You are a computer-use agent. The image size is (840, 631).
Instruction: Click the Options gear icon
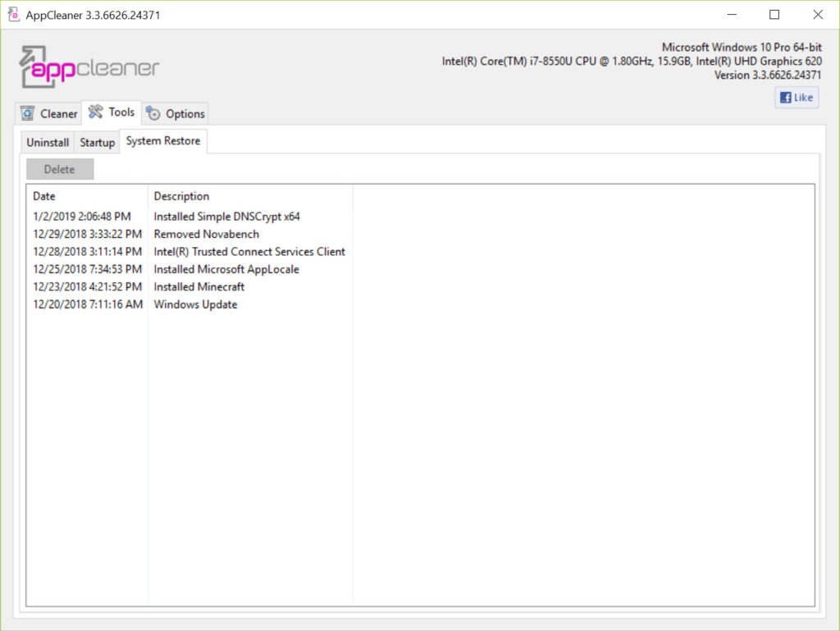(153, 113)
